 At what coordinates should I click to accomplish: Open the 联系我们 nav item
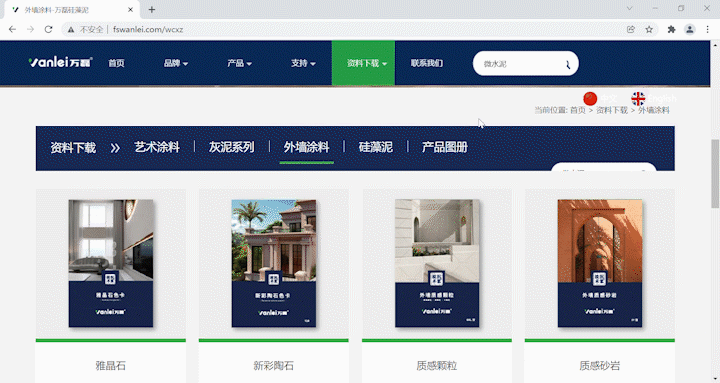pyautogui.click(x=427, y=63)
